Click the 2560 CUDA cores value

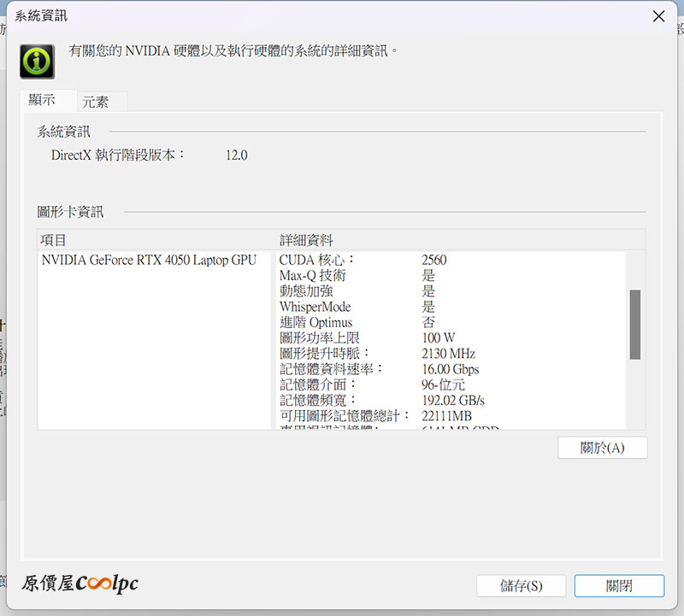(x=434, y=261)
